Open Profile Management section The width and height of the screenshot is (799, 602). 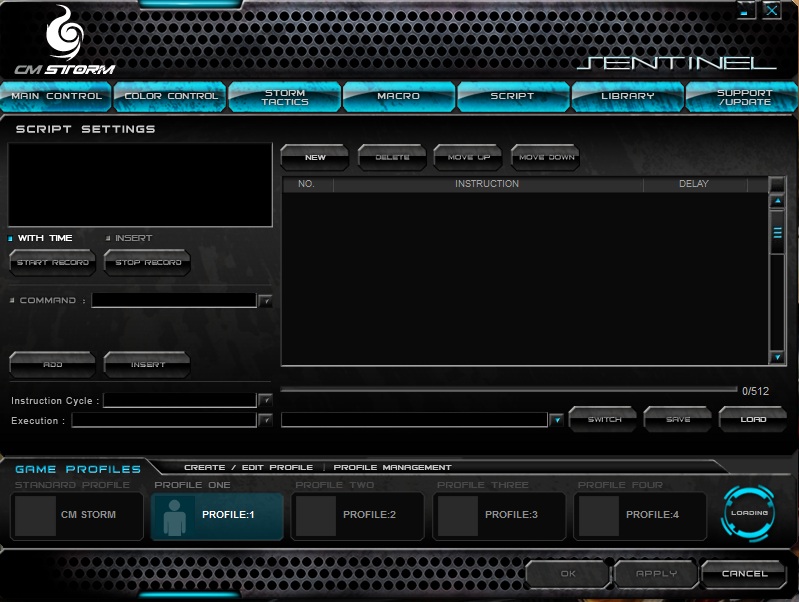point(392,467)
